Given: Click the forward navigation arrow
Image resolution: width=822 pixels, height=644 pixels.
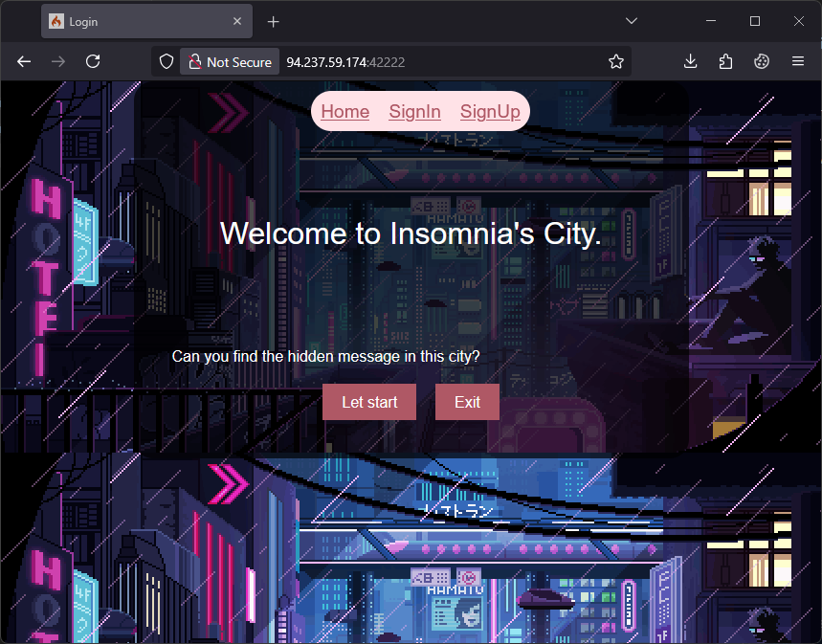Looking at the screenshot, I should pos(58,61).
